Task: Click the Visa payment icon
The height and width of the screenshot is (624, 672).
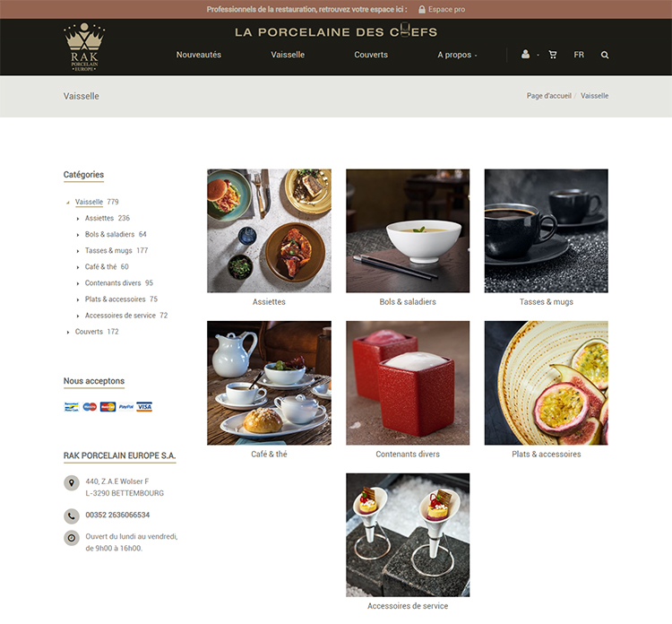Action: point(144,406)
